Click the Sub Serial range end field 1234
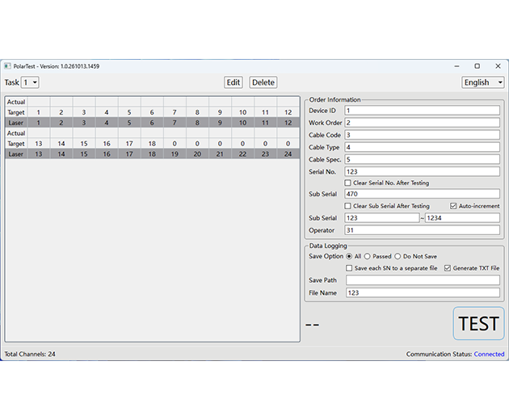The height and width of the screenshot is (420, 509). [x=463, y=218]
